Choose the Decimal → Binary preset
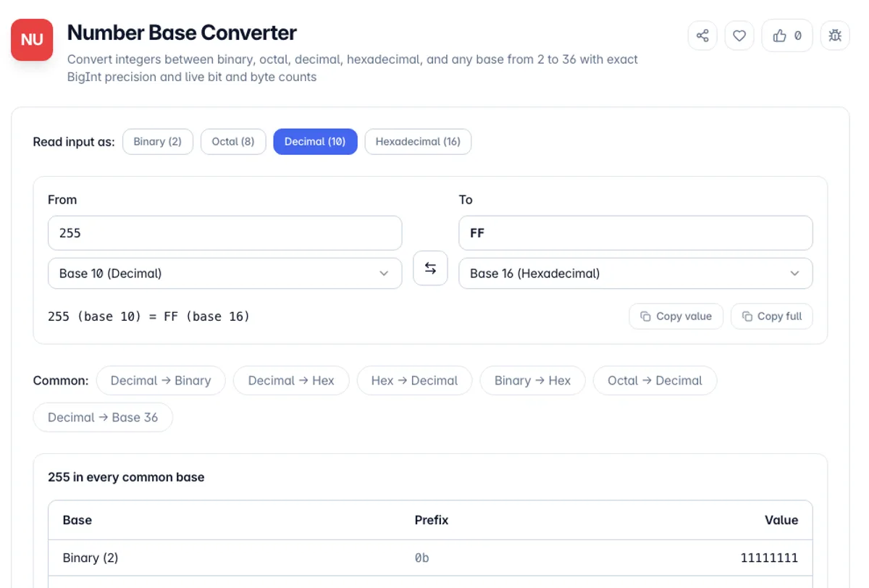The image size is (869, 588). (x=161, y=380)
